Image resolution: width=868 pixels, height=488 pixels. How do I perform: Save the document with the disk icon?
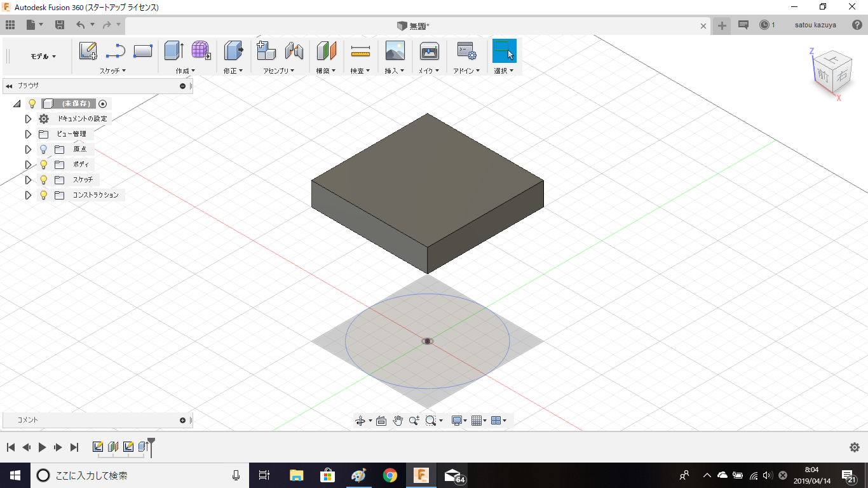pyautogui.click(x=60, y=25)
